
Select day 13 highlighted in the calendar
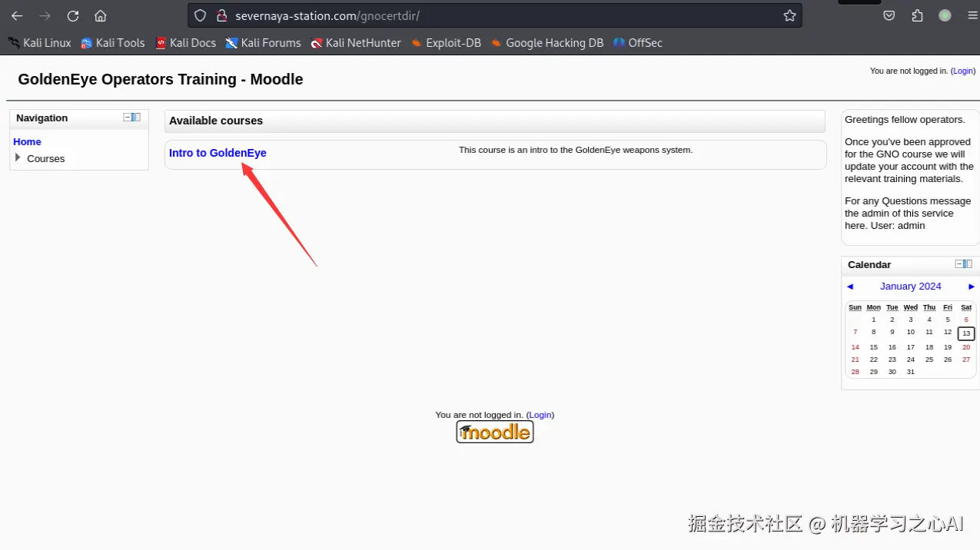pos(966,333)
